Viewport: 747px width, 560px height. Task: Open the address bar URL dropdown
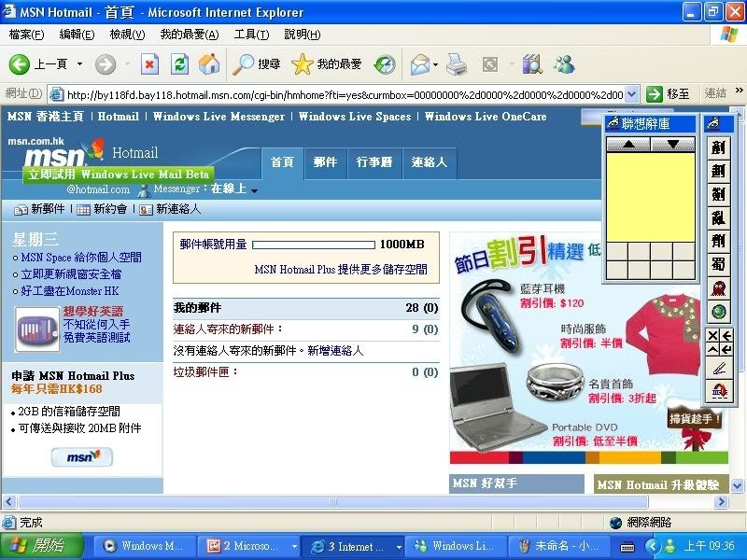tap(632, 94)
